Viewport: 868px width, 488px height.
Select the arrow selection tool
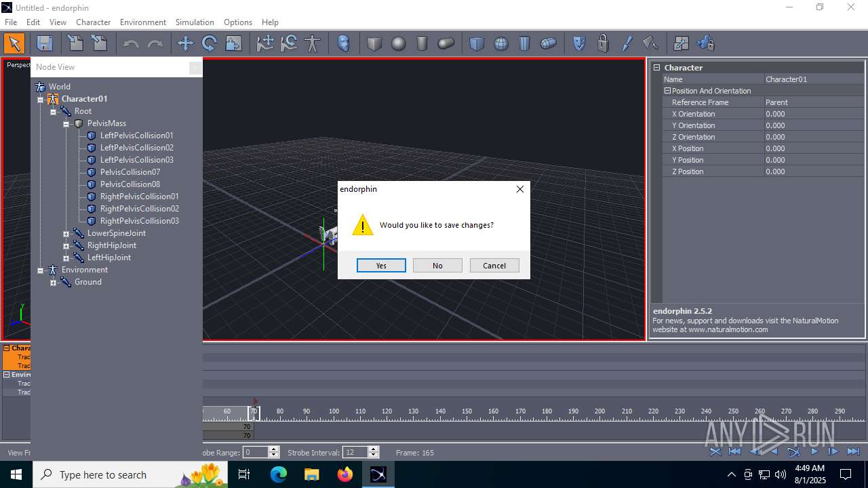coord(14,44)
